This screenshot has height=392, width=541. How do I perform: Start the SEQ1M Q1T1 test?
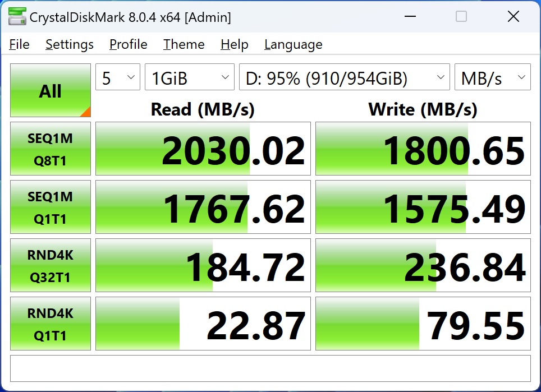point(51,207)
